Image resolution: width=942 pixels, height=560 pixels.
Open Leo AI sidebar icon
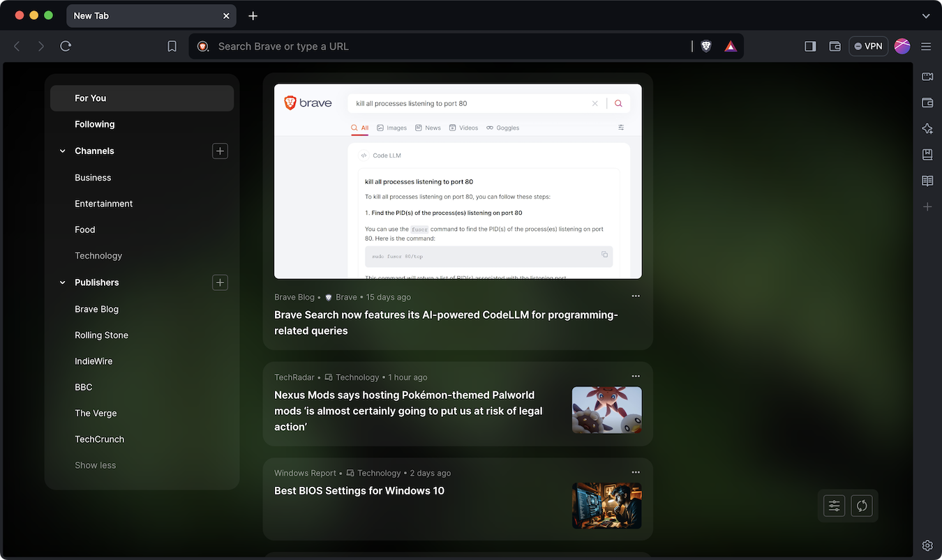click(x=927, y=128)
